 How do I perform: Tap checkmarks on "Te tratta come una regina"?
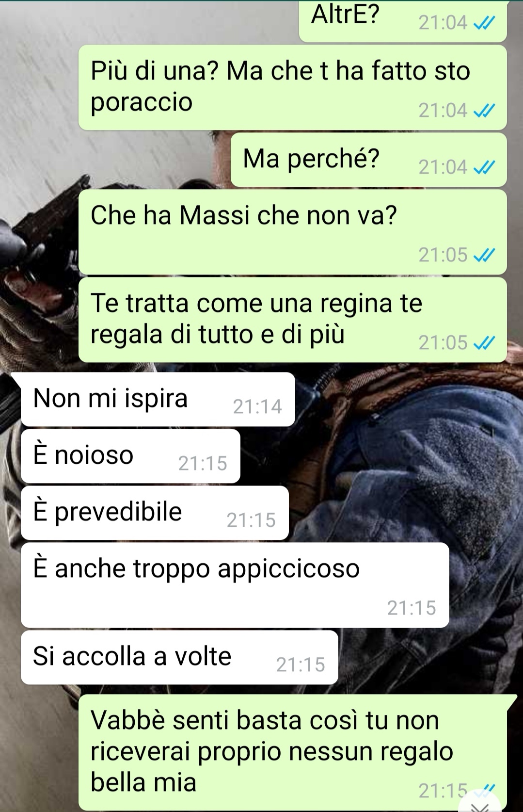coord(484,343)
